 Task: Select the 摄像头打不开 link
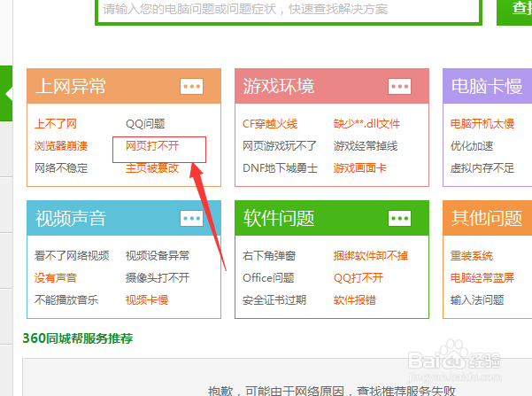click(158, 278)
